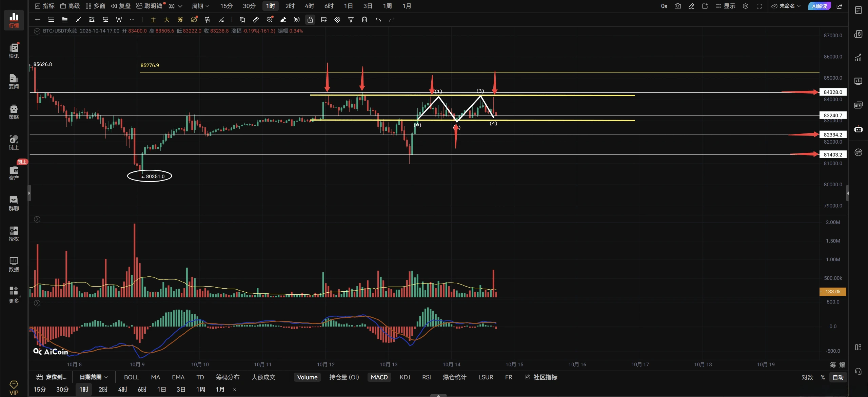Viewport: 868px width, 397px height.
Task: Select the 1周 timeframe in bottom bar
Action: 200,389
